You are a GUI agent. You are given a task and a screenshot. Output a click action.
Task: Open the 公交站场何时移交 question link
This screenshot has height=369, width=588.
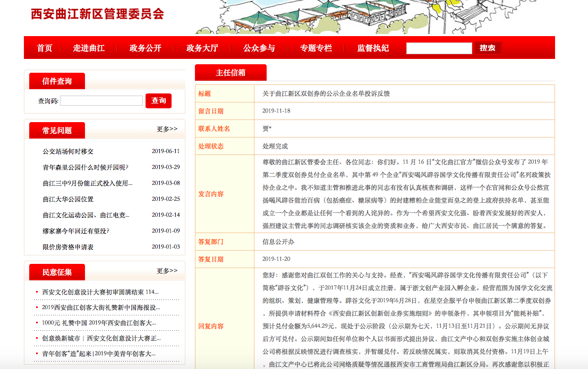(x=68, y=151)
